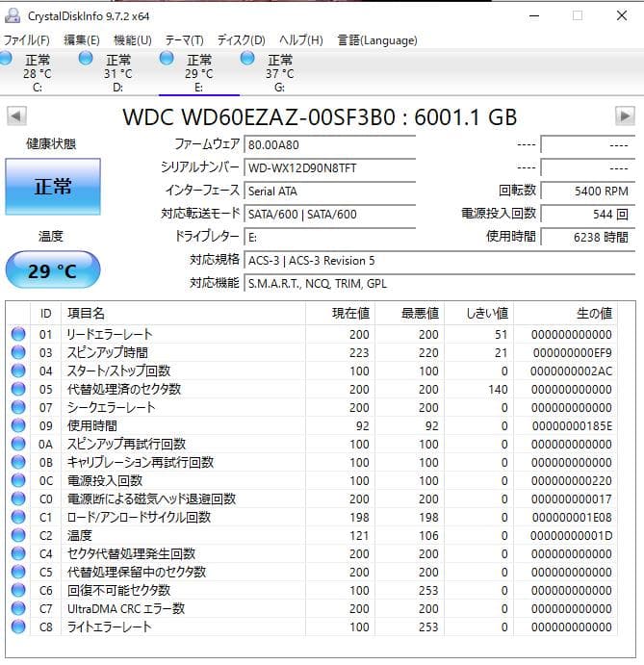Select the 温度 attribute name in row C2
This screenshot has height=665, width=644.
coord(79,536)
